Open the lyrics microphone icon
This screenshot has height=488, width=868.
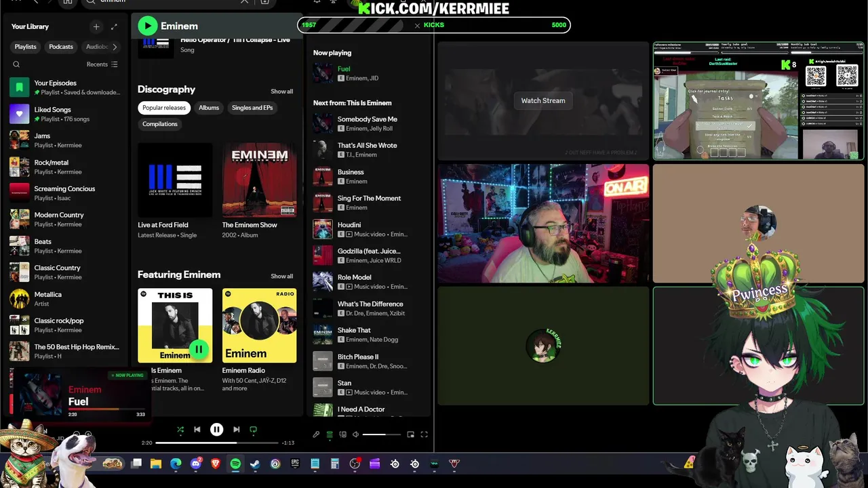[316, 434]
